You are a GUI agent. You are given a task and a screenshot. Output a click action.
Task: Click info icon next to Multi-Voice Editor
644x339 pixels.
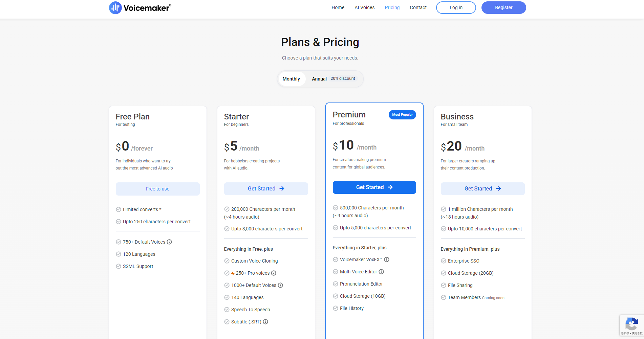pyautogui.click(x=381, y=272)
